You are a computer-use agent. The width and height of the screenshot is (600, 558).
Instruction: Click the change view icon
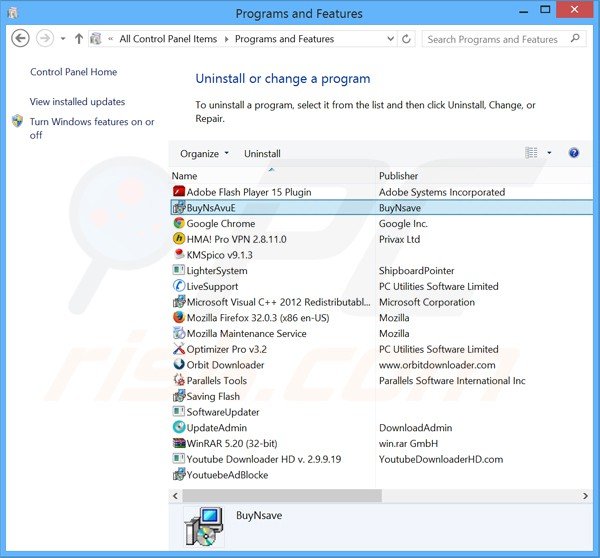click(x=531, y=153)
